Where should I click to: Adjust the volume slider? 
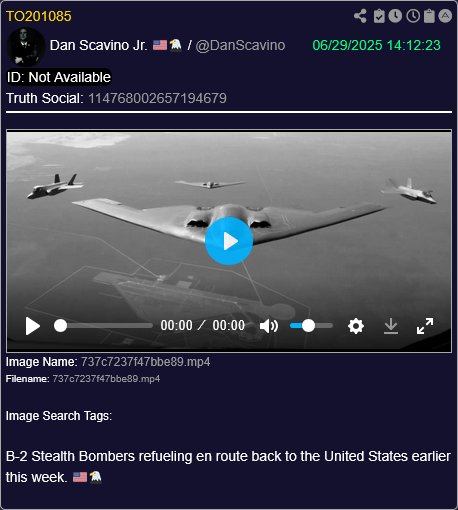tap(311, 326)
